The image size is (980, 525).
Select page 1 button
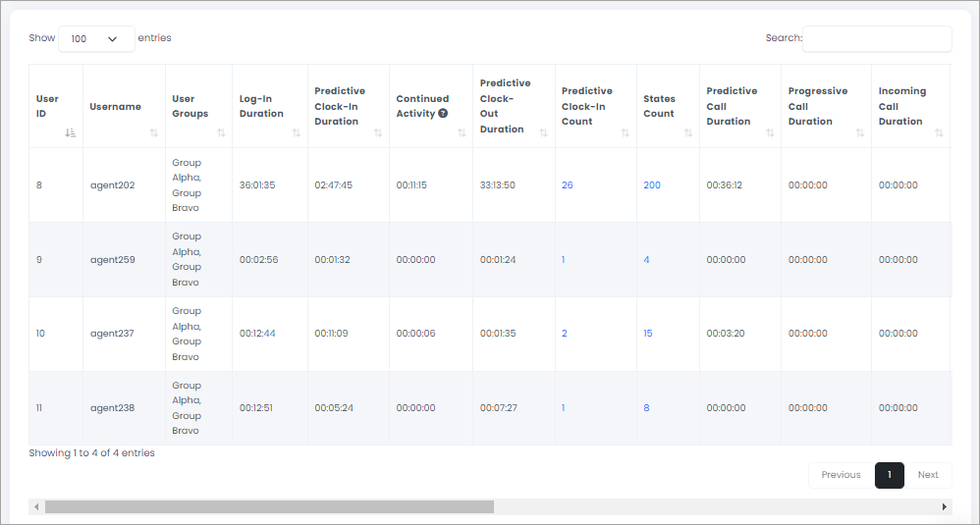coord(890,475)
